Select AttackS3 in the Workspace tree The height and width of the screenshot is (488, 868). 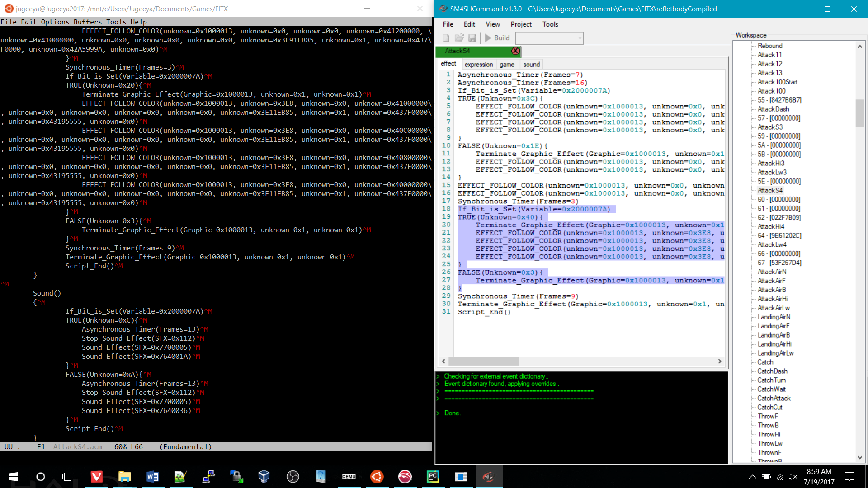click(770, 127)
